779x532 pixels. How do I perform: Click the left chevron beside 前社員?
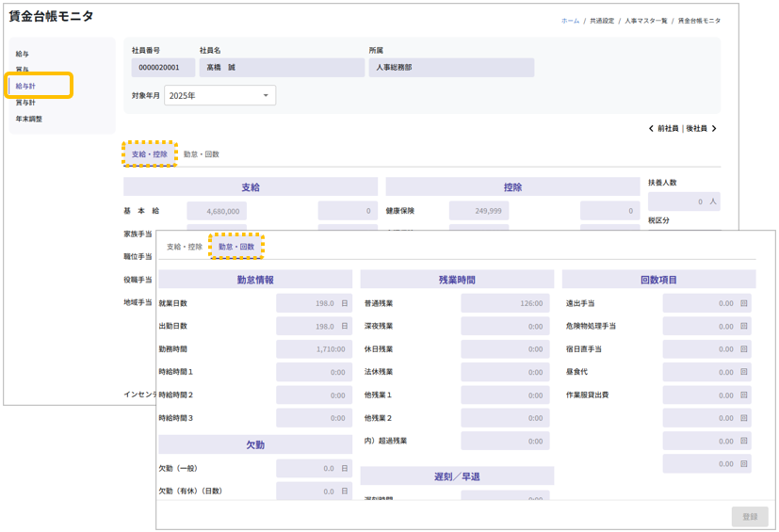point(651,129)
